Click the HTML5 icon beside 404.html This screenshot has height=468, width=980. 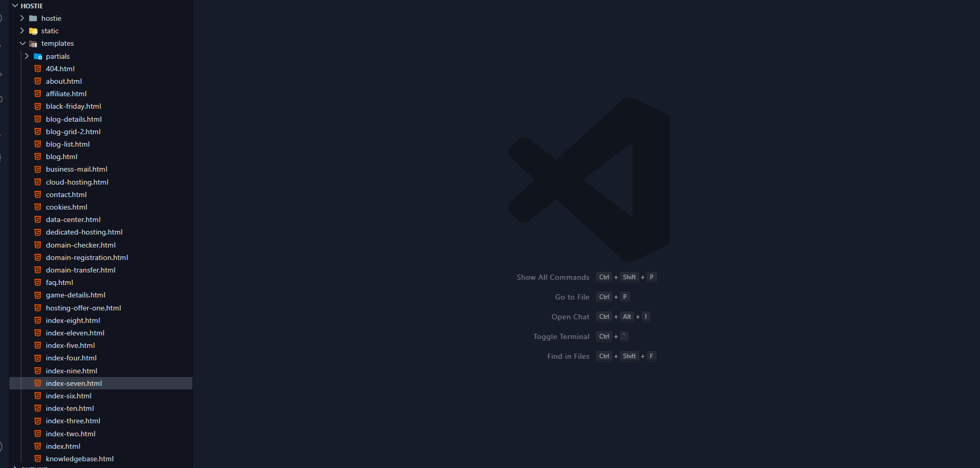point(38,69)
